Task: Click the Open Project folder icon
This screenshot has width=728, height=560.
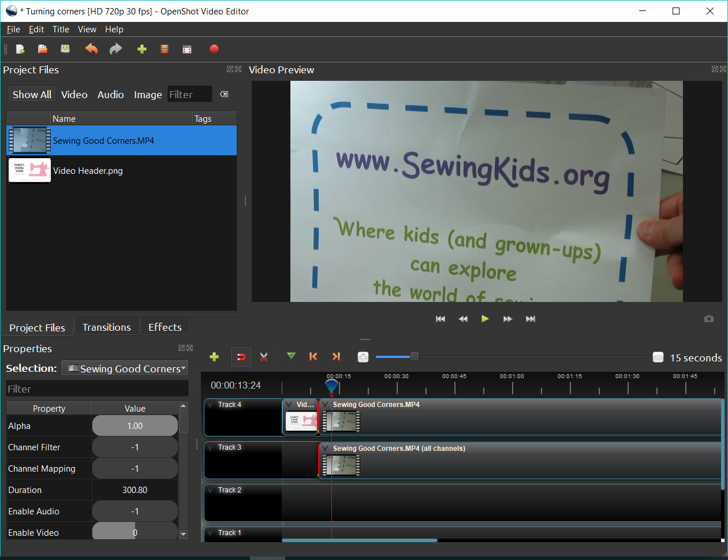Action: pyautogui.click(x=43, y=49)
